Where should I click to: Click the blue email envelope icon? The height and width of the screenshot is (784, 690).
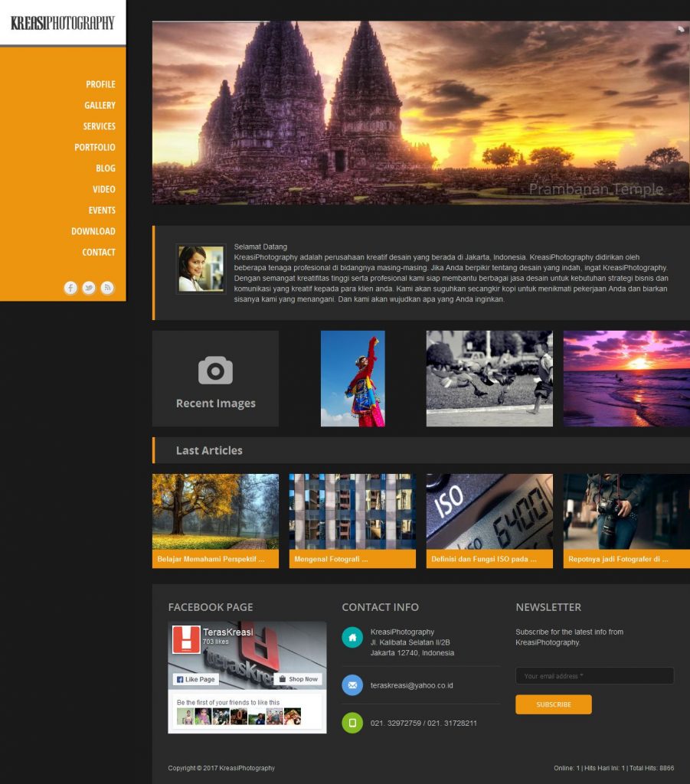tap(352, 685)
